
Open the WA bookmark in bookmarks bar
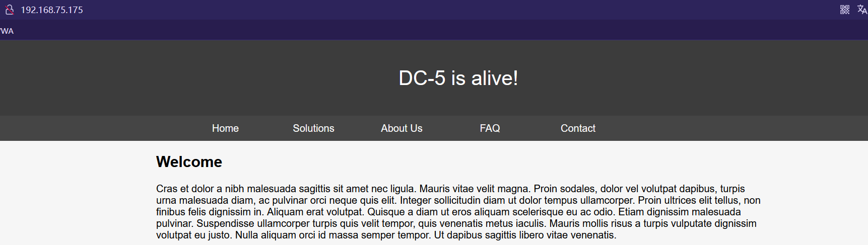pyautogui.click(x=7, y=31)
